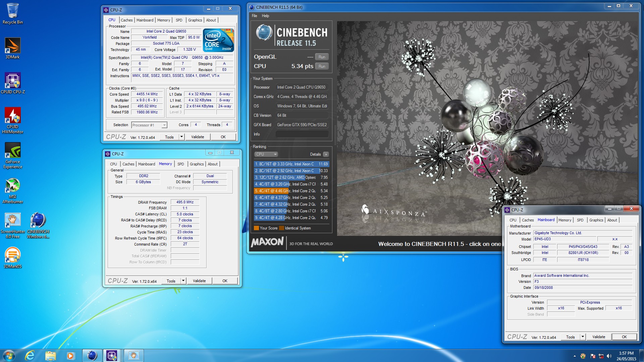Select ranking row 1 8C/16T @ 3.33 GHz
644x362 pixels.
point(291,164)
